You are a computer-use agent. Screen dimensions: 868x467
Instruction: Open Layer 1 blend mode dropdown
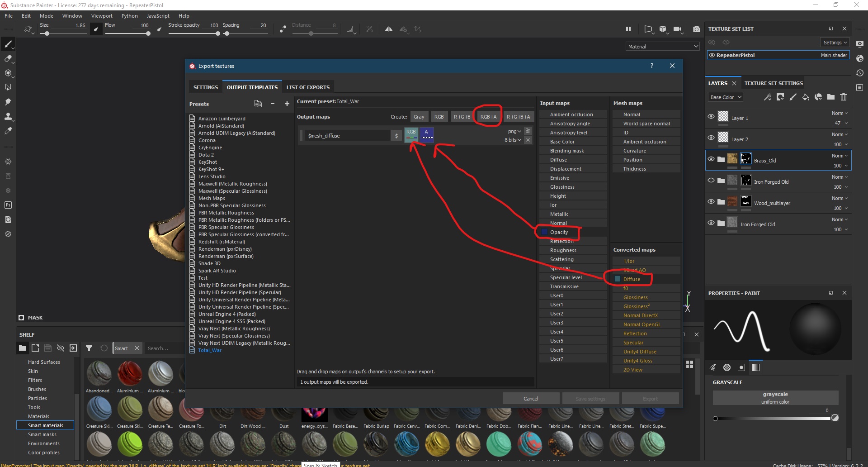[840, 113]
